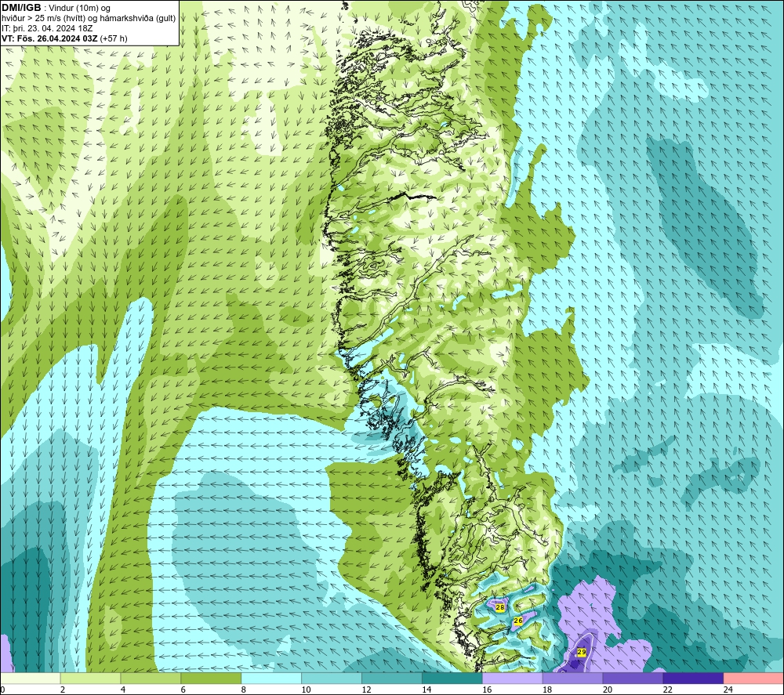Click legend scale value 2
This screenshot has height=695, width=784.
(63, 690)
